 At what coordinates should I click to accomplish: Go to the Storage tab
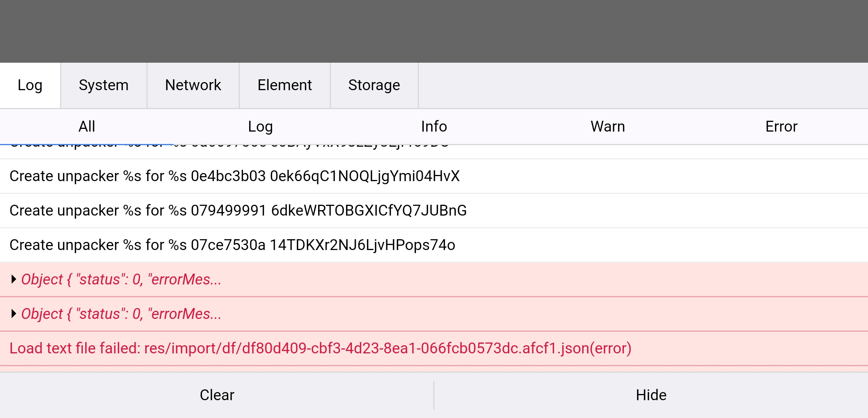click(x=374, y=85)
